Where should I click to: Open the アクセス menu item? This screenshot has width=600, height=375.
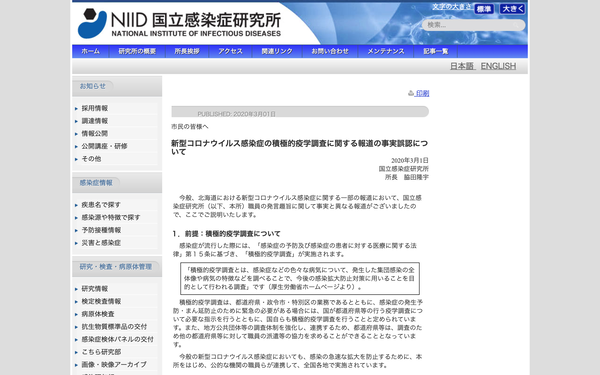[230, 51]
